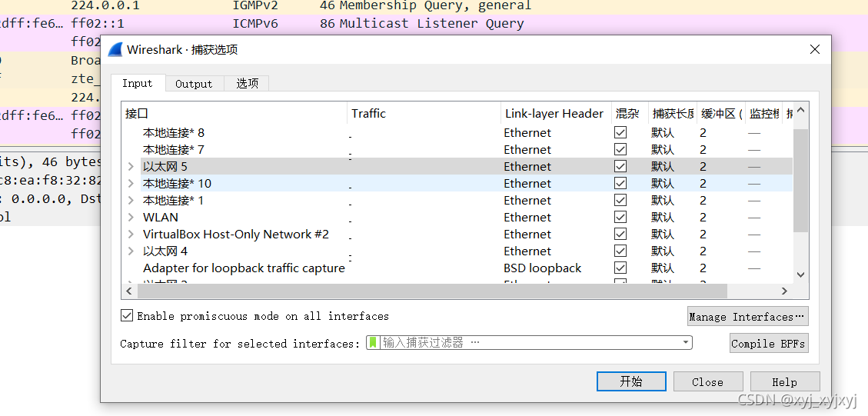868x416 pixels.
Task: Expand the 以太网 5 interface row
Action: pos(131,167)
